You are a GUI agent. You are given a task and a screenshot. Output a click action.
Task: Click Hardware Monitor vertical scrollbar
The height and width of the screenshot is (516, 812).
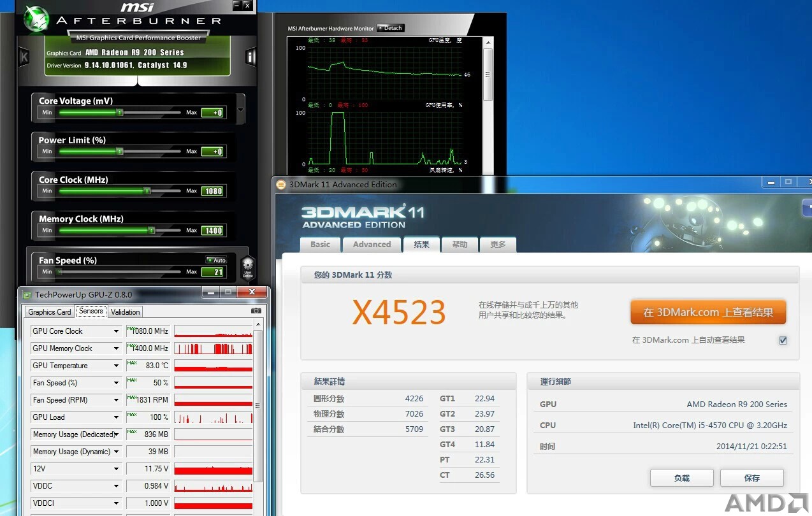[488, 107]
